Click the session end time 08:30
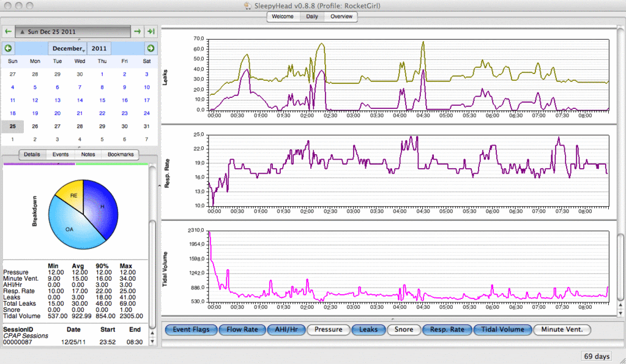 [x=135, y=342]
